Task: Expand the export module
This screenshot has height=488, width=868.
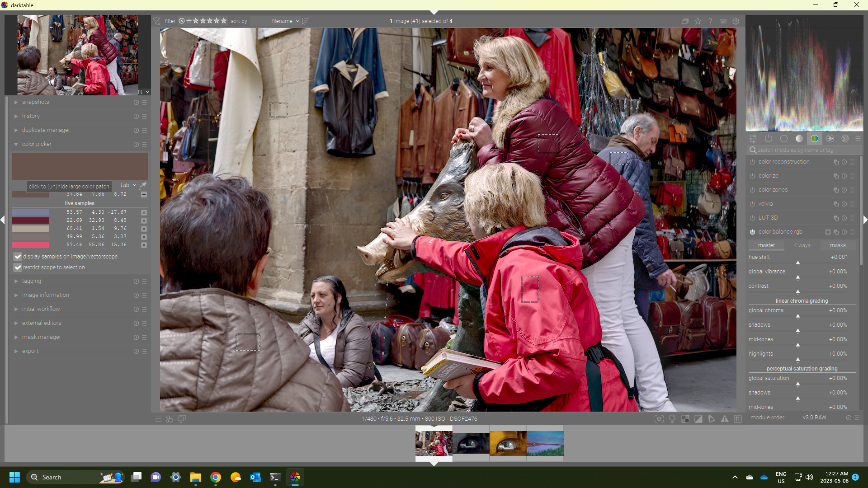Action: (x=30, y=351)
